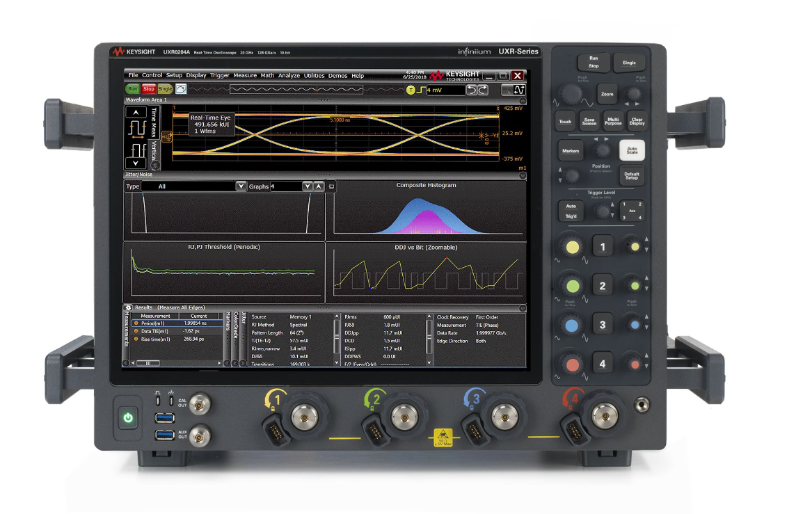Click the waveform settings icon at toolbar's right end
Screen dimensions: 812x514
519,90
